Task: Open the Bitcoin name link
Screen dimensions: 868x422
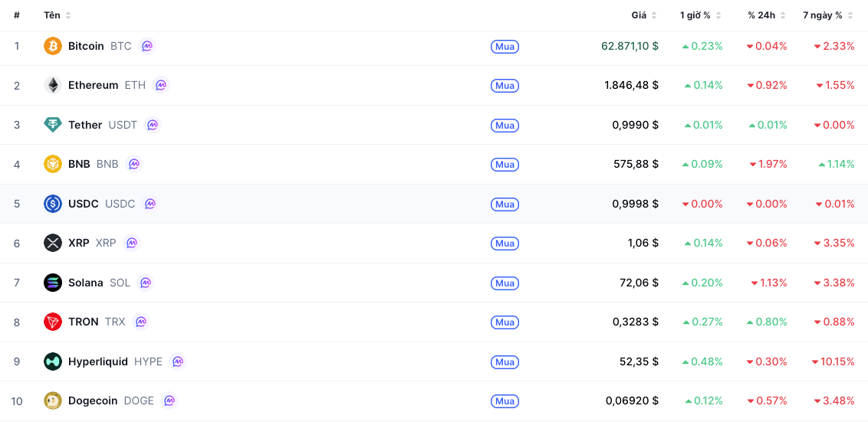Action: 86,46
